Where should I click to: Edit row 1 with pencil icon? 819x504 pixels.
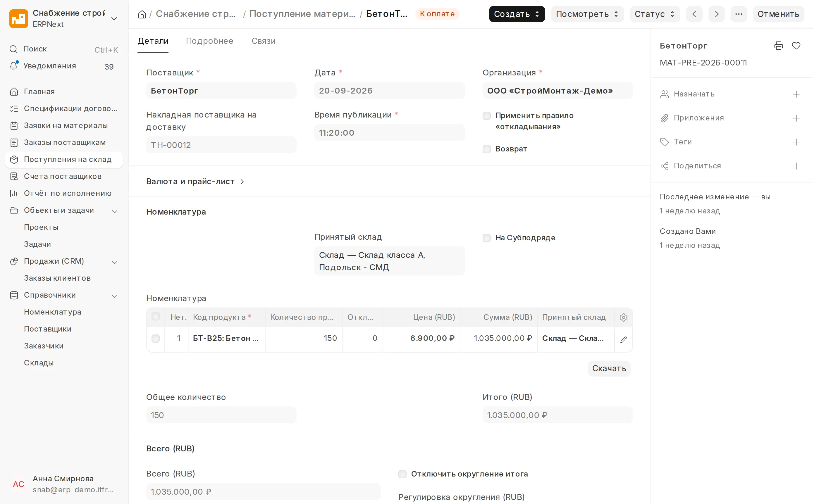pos(624,340)
